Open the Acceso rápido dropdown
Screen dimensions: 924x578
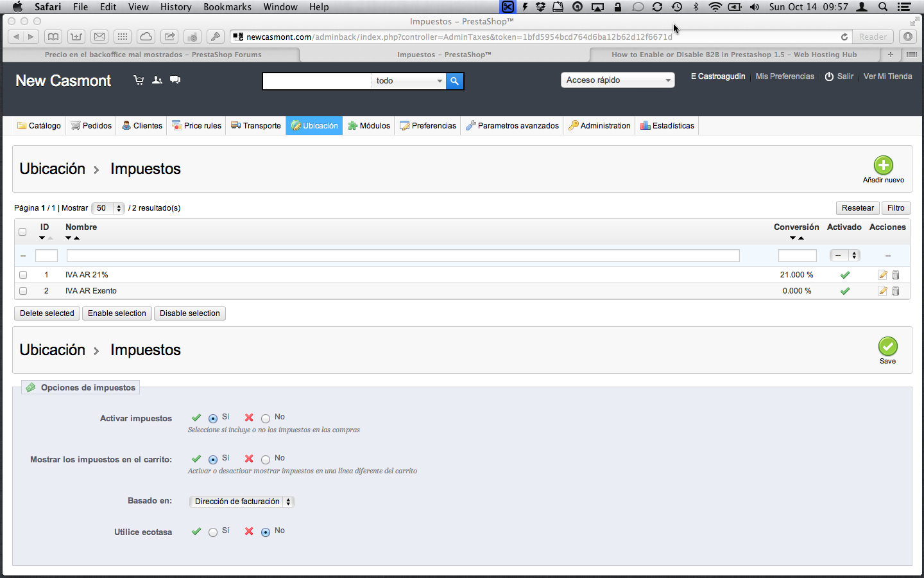click(x=618, y=80)
